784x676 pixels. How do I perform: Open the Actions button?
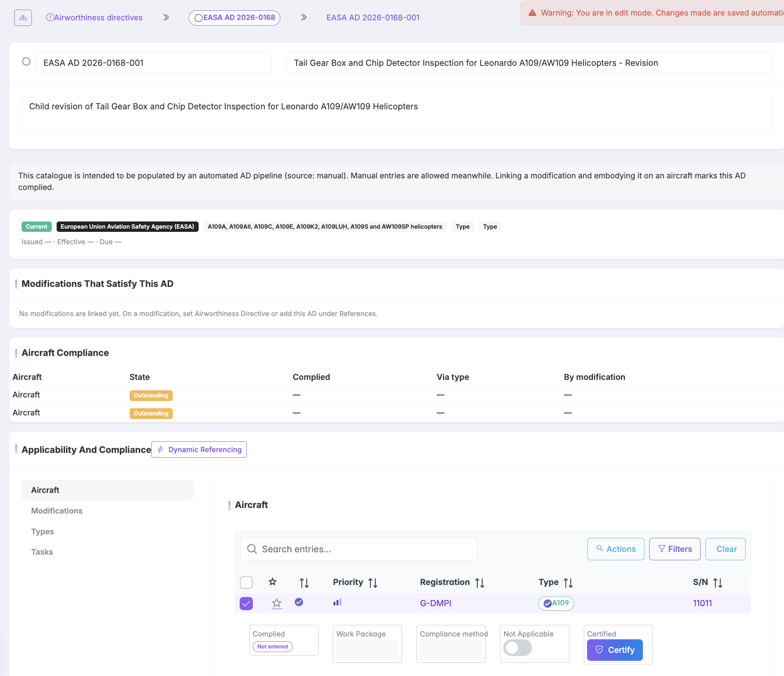tap(616, 549)
